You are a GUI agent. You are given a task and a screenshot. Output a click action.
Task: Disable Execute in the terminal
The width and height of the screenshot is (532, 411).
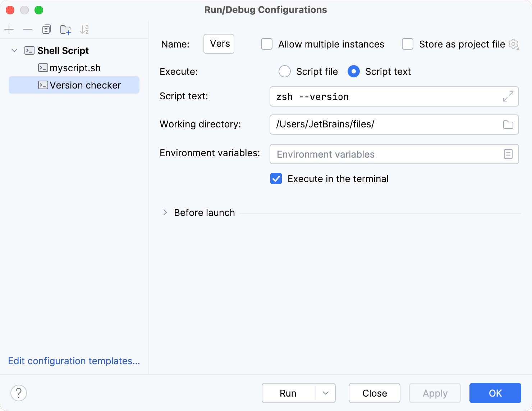(276, 179)
